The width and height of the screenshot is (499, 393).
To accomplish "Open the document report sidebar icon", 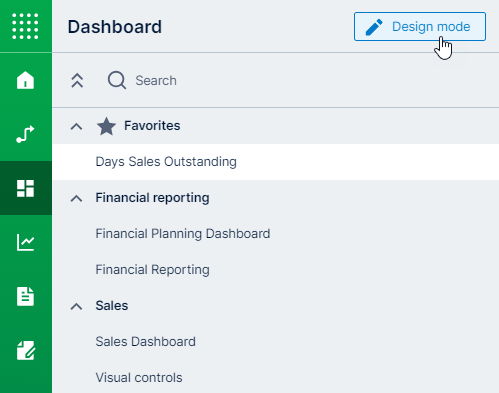I will tap(25, 296).
